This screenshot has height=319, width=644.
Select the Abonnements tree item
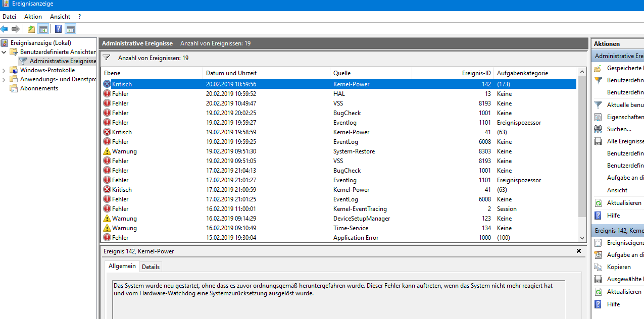click(x=39, y=88)
